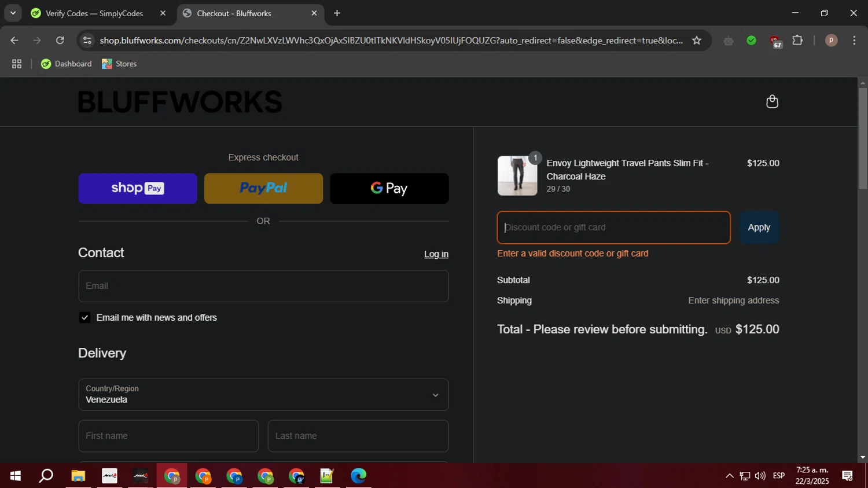
Task: Click the First name field
Action: (168, 436)
